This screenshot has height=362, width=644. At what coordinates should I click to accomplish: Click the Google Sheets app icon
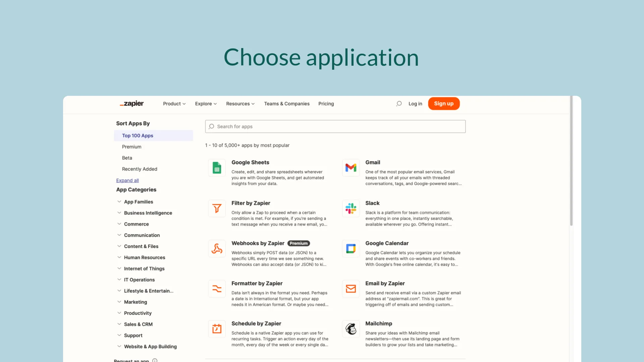pyautogui.click(x=217, y=168)
